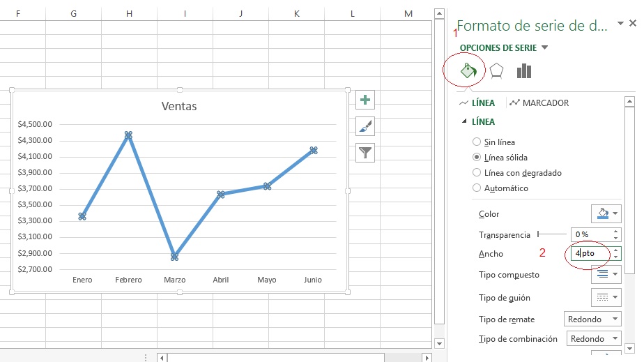Open Chart Styles paintbrush button
Image resolution: width=644 pixels, height=362 pixels.
pyautogui.click(x=365, y=126)
